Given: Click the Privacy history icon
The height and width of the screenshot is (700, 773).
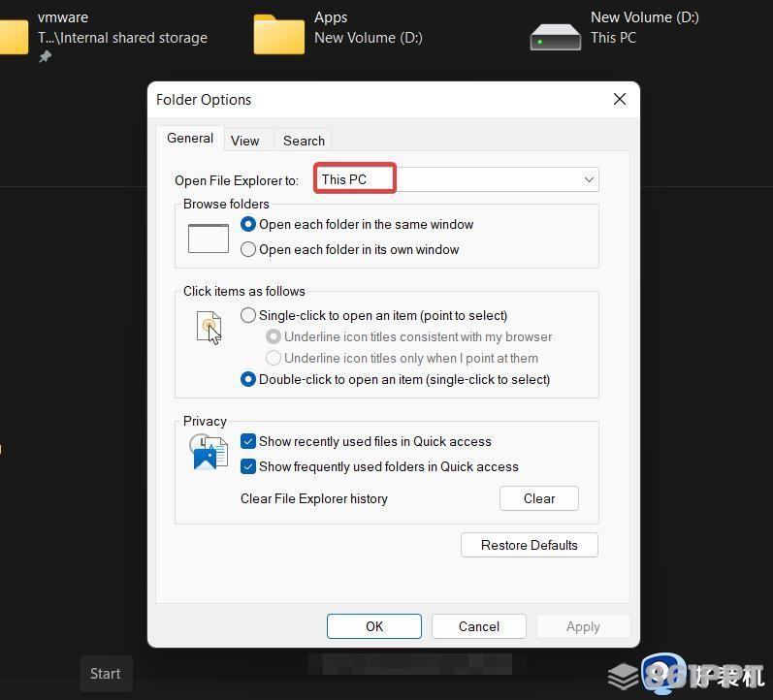Looking at the screenshot, I should click(209, 452).
